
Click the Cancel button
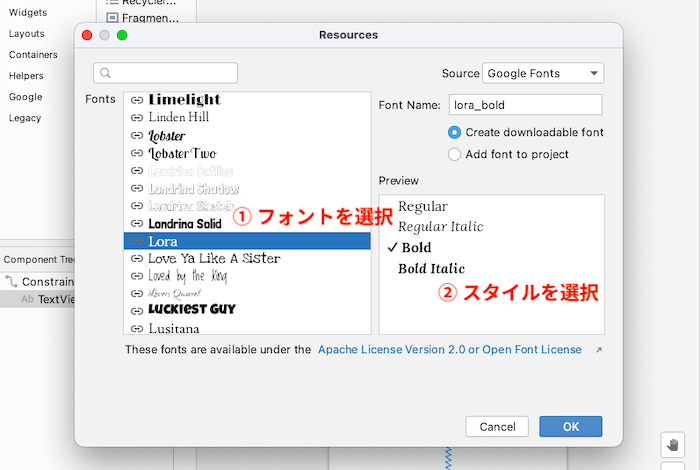pyautogui.click(x=497, y=427)
